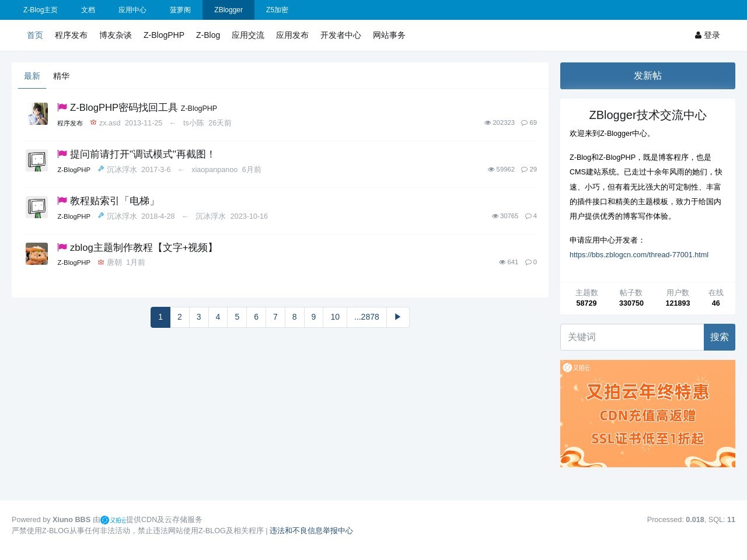This screenshot has height=560, width=747.
Task: Switch to the 精华 tab
Action: click(61, 76)
